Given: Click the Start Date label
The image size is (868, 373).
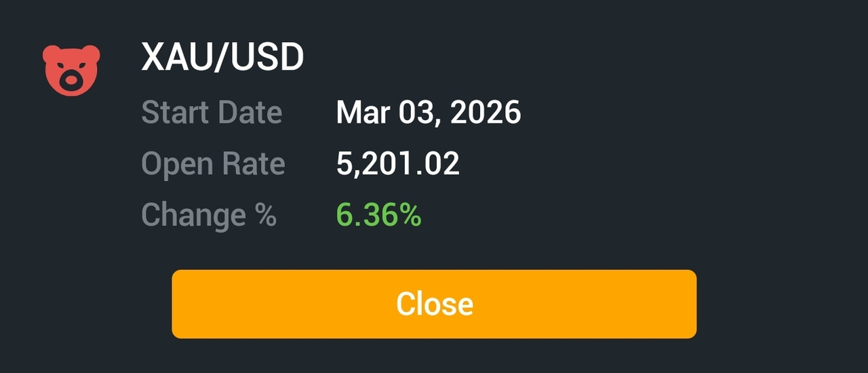Looking at the screenshot, I should pos(212,113).
